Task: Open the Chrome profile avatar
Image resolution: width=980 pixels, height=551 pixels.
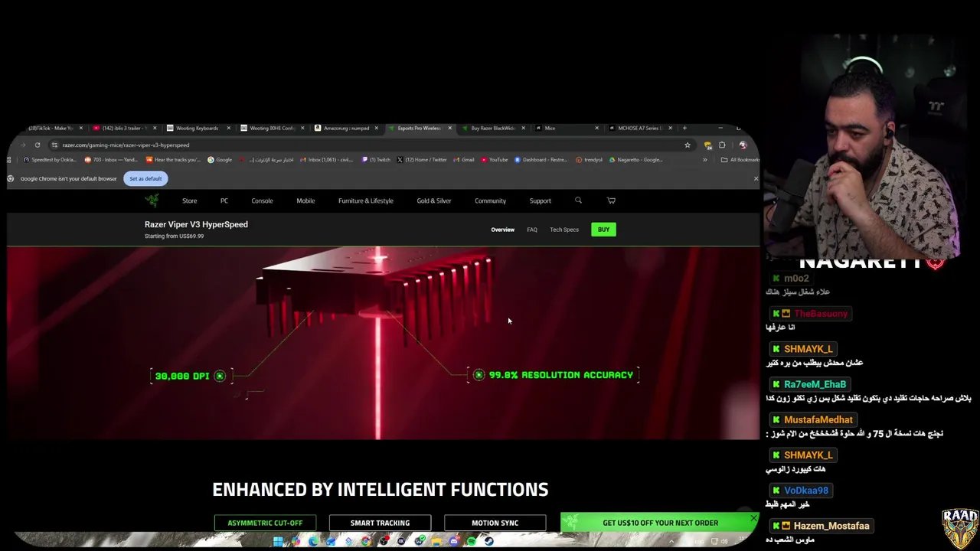Action: pyautogui.click(x=743, y=145)
